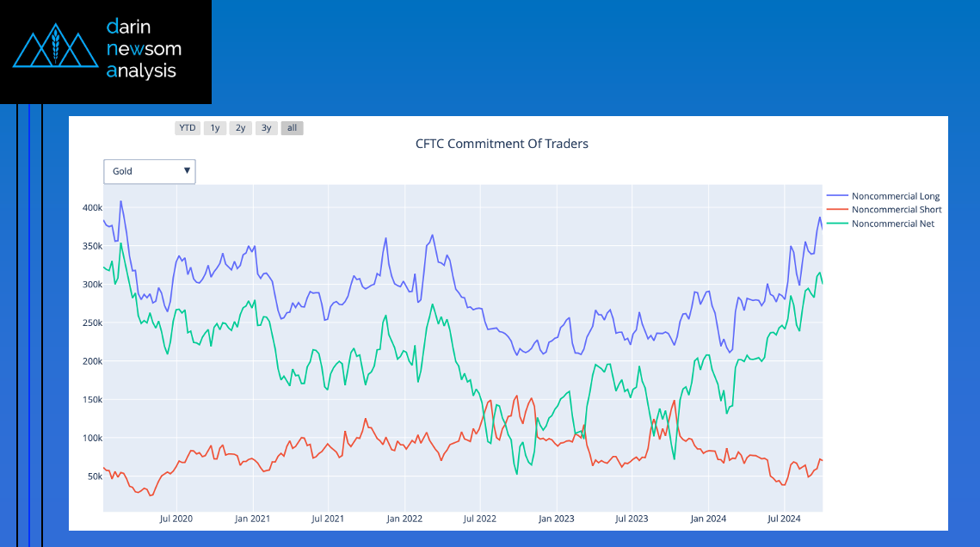Image resolution: width=980 pixels, height=547 pixels.
Task: Click blue line swatch in legend
Action: click(836, 196)
